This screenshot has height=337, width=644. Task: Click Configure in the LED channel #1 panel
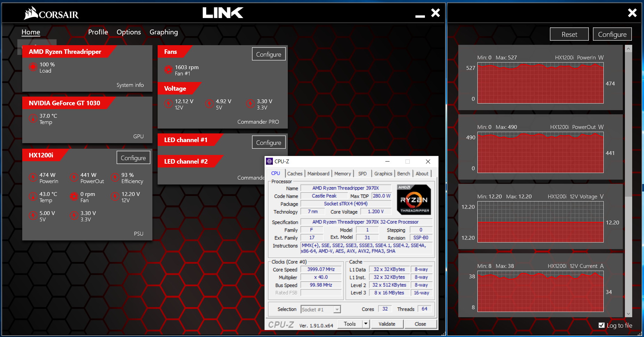(x=269, y=142)
